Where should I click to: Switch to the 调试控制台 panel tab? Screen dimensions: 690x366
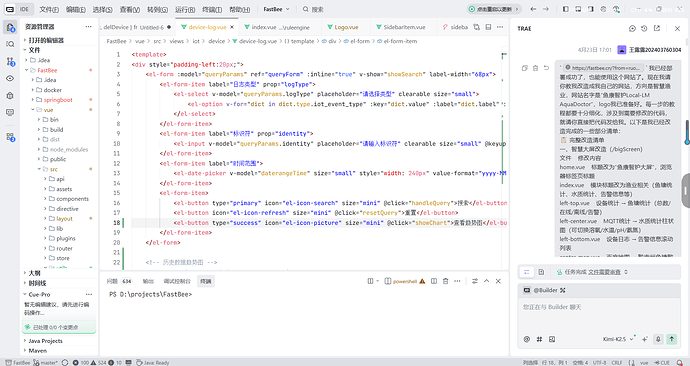click(177, 281)
